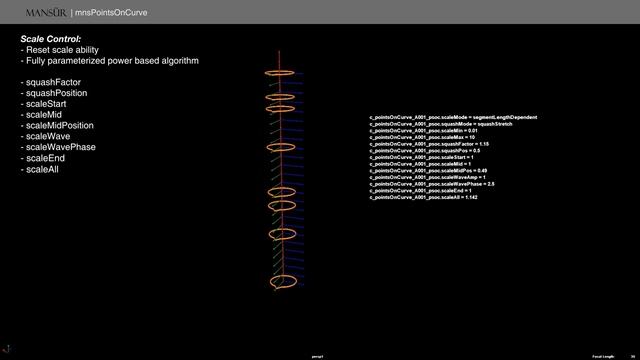Click the viewport axis gizmo icon
The image size is (640, 360).
point(7,349)
